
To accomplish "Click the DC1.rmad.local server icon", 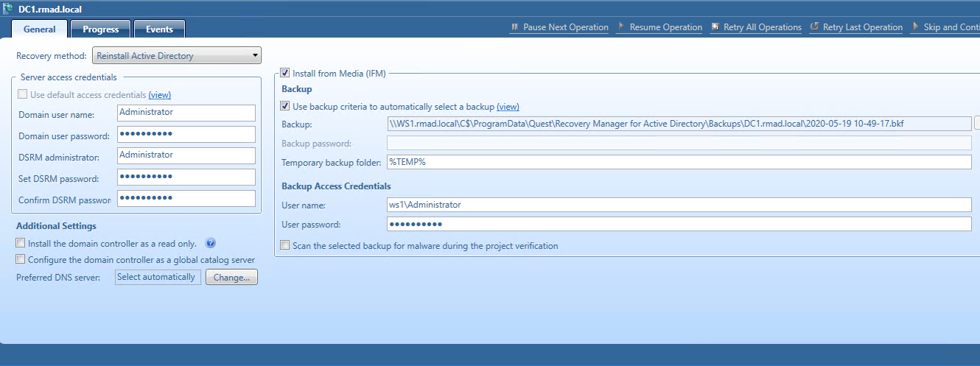I will tap(8, 9).
